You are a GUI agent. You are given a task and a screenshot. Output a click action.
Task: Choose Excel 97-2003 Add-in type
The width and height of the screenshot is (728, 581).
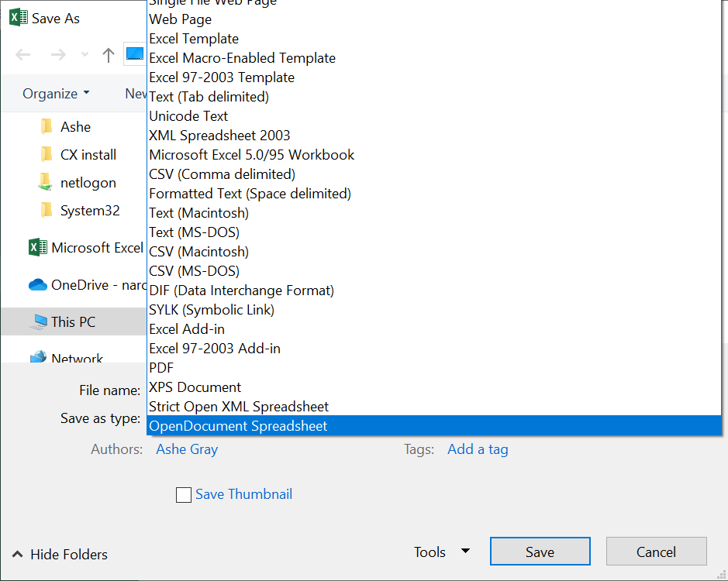(x=434, y=349)
